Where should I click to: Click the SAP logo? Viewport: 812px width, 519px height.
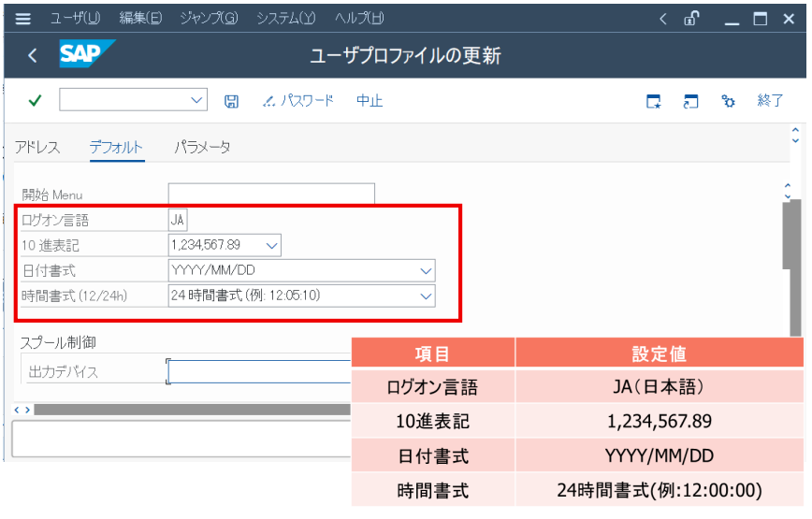[87, 53]
